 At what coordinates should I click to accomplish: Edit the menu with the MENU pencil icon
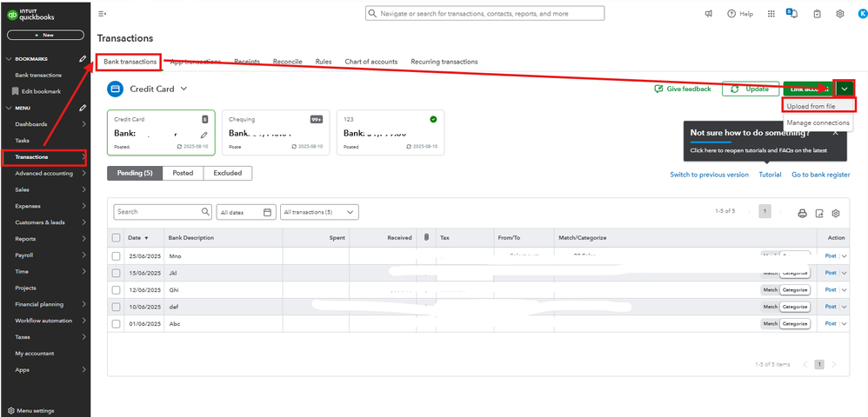[x=83, y=108]
